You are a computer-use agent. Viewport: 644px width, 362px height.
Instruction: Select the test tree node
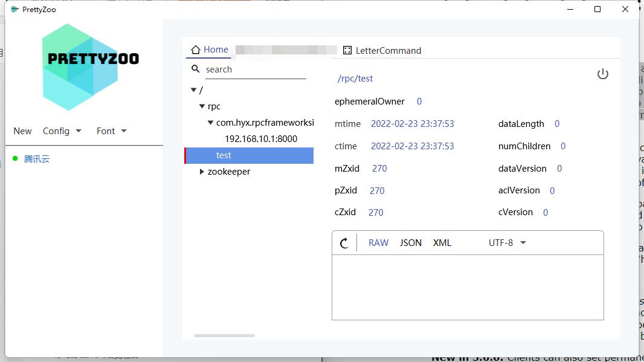(250, 155)
